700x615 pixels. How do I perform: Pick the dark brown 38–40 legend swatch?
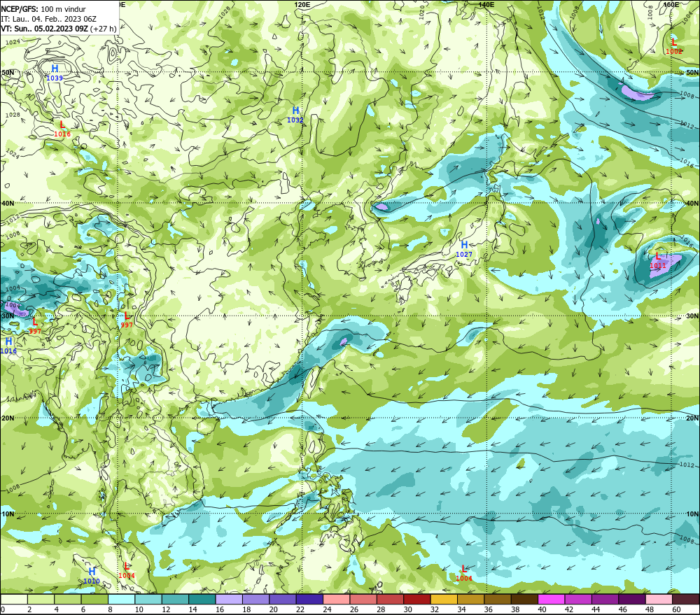(x=524, y=599)
